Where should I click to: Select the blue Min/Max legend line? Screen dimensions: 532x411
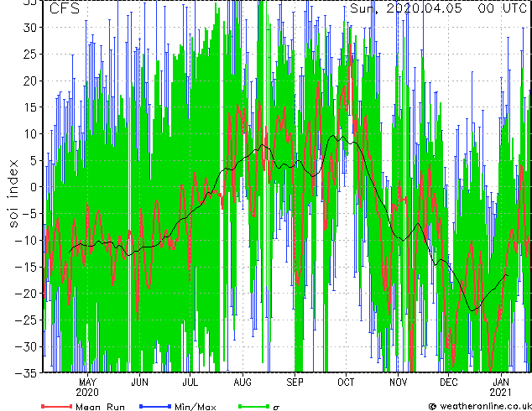155,406
